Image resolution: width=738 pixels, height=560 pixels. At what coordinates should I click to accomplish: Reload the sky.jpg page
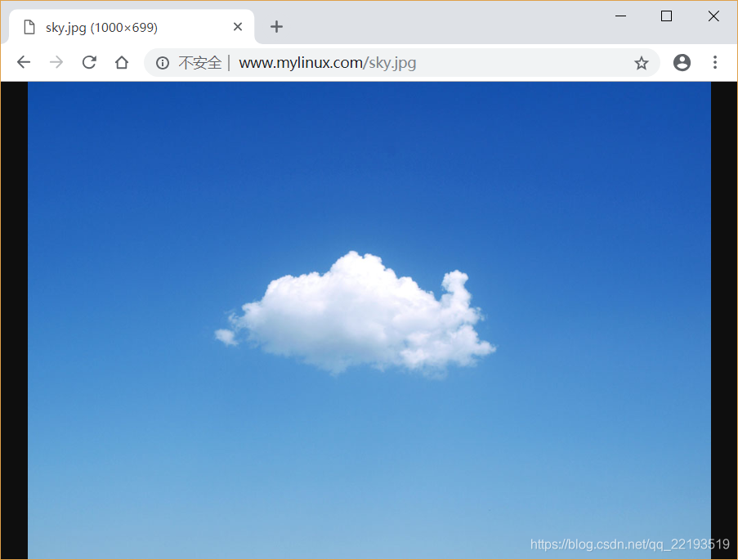coord(89,62)
